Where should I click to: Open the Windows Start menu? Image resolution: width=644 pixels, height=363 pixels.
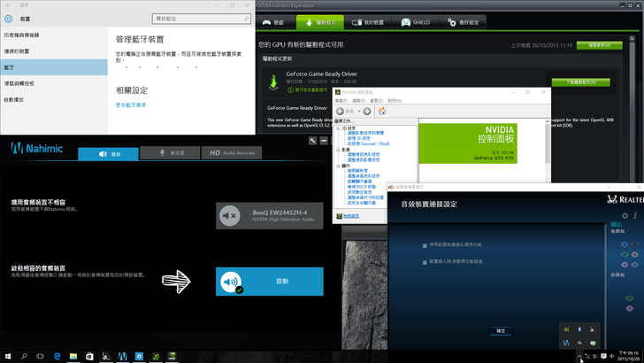click(8, 357)
